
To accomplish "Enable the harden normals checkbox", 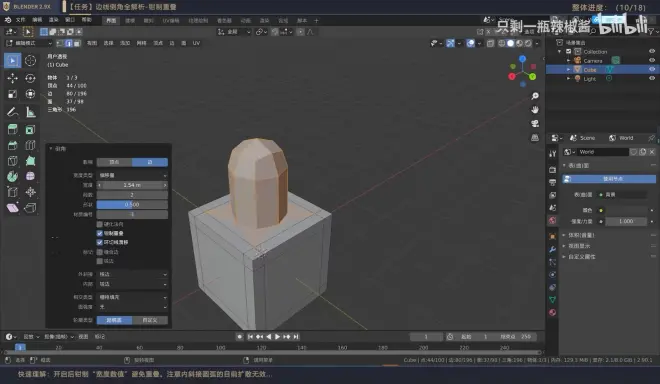I will (x=100, y=224).
